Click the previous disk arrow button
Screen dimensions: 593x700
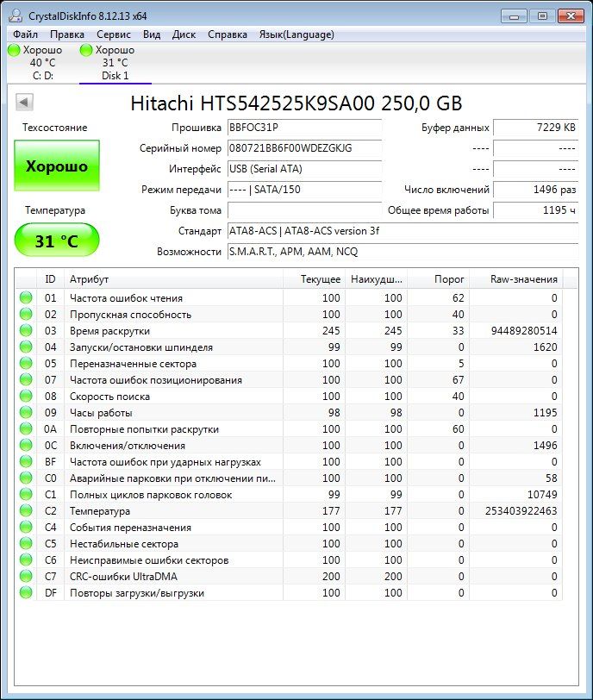pos(24,103)
